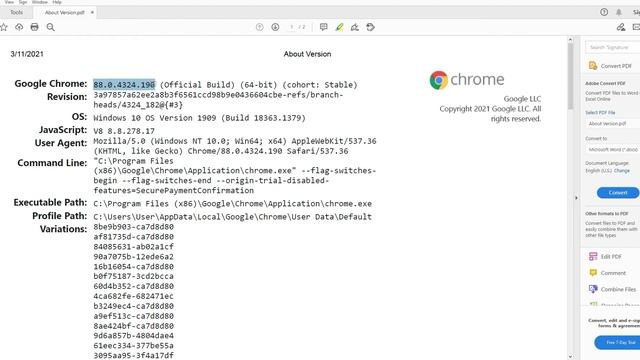Viewport: 640px width, 360px height.
Task: Click the Revision hash text line
Action: point(218,95)
